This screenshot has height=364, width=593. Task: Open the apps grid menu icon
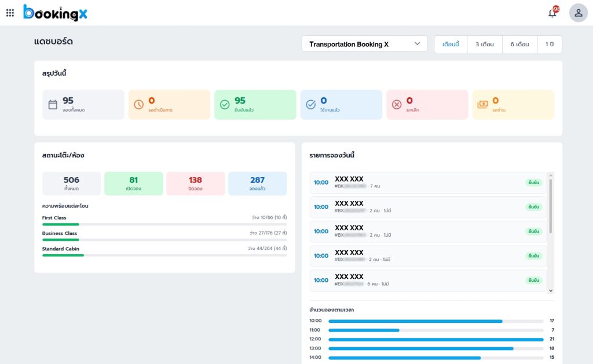tap(10, 13)
